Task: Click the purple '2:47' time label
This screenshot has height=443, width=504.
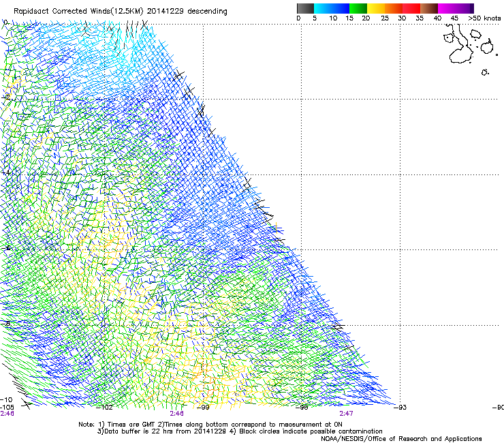Action: pyautogui.click(x=346, y=414)
